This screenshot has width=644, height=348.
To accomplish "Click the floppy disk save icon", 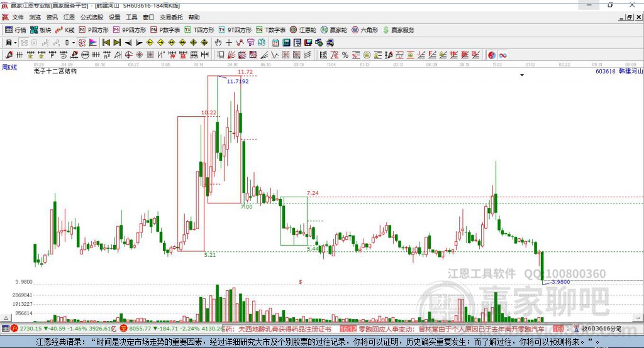I will click(308, 43).
